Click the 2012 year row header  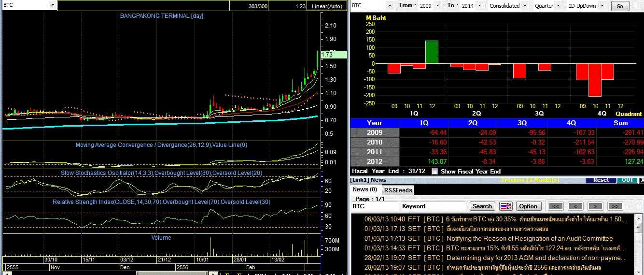(375, 161)
